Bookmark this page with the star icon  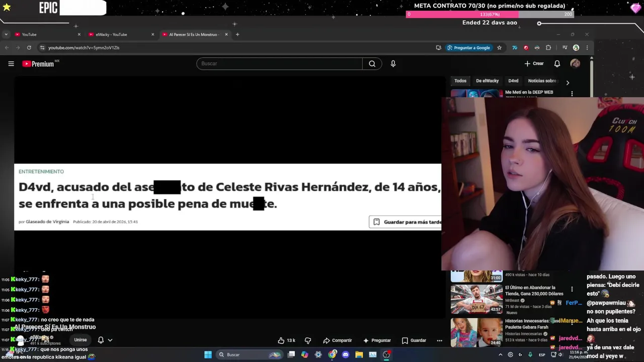click(499, 48)
